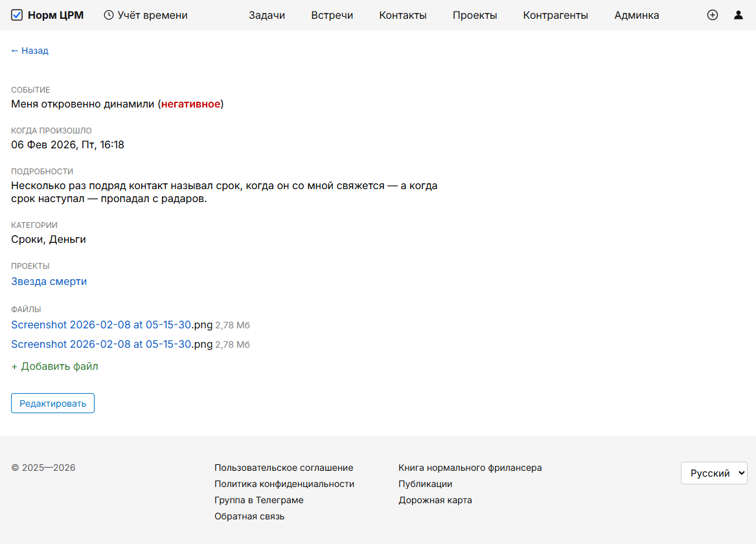Open the Учёт времени clock icon

coord(109,15)
